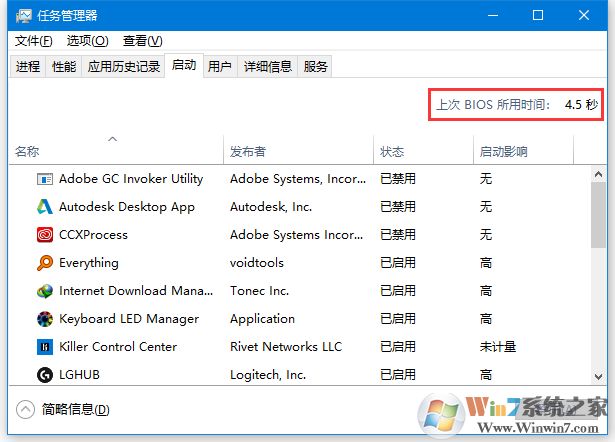Click the 未计量 startup impact value
The height and width of the screenshot is (442, 615).
[x=498, y=347]
